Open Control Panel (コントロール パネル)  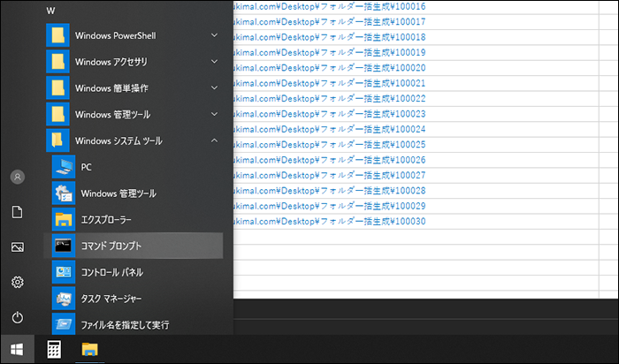111,272
